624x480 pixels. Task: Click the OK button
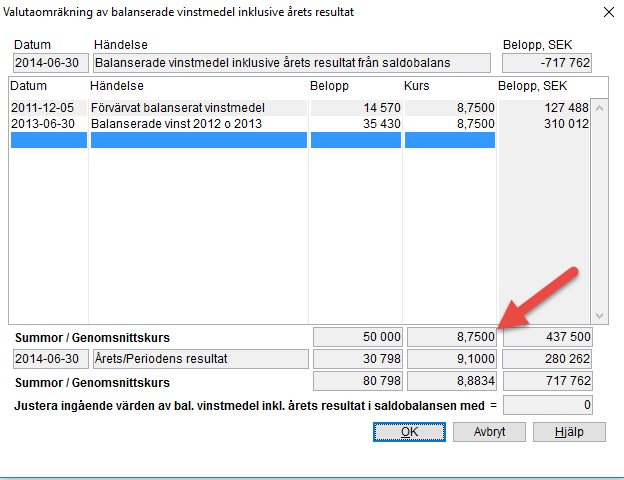[x=408, y=431]
